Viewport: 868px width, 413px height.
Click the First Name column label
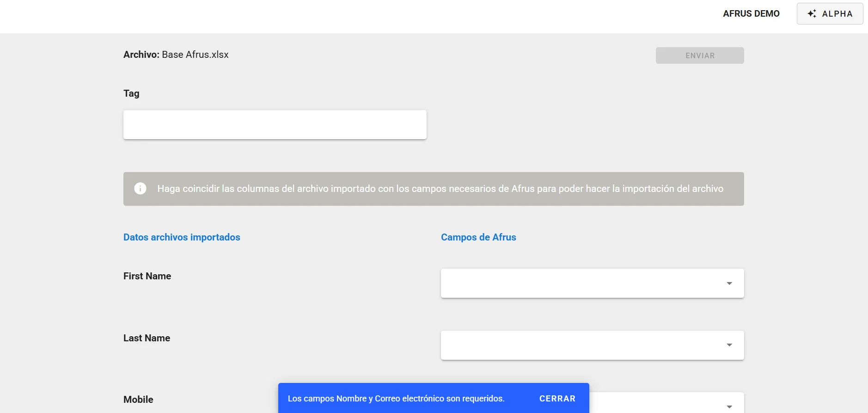coord(147,276)
